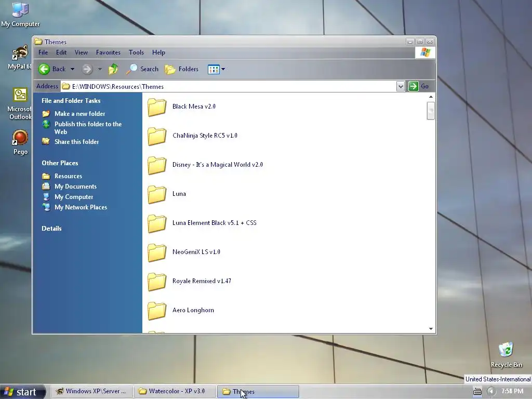The width and height of the screenshot is (532, 399).
Task: Select the Recycle Bin desktop icon
Action: coord(507,355)
